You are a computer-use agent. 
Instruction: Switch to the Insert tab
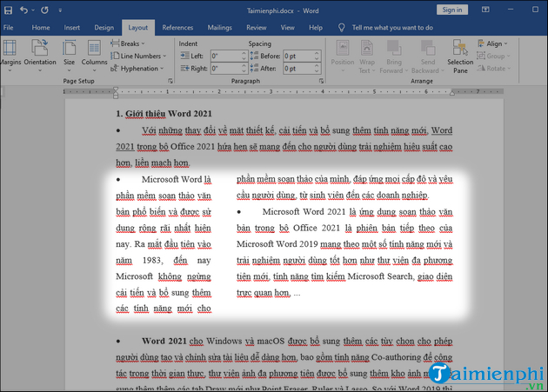coord(71,28)
